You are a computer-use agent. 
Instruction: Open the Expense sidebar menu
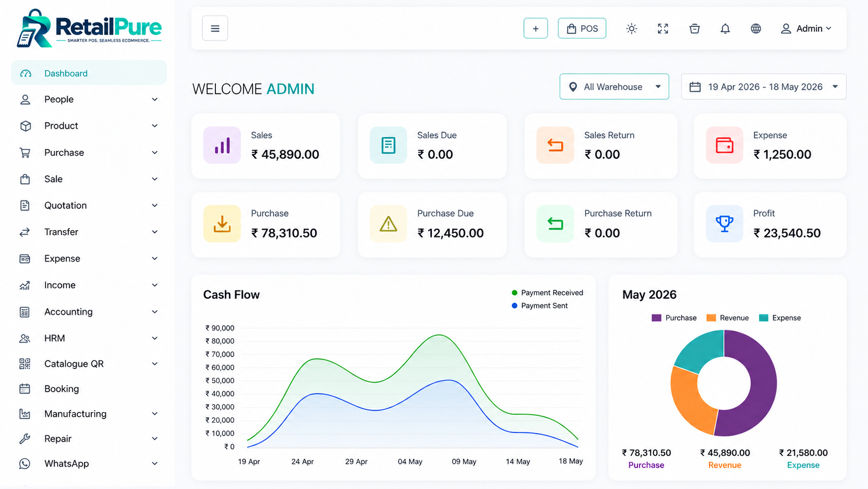[x=89, y=258]
